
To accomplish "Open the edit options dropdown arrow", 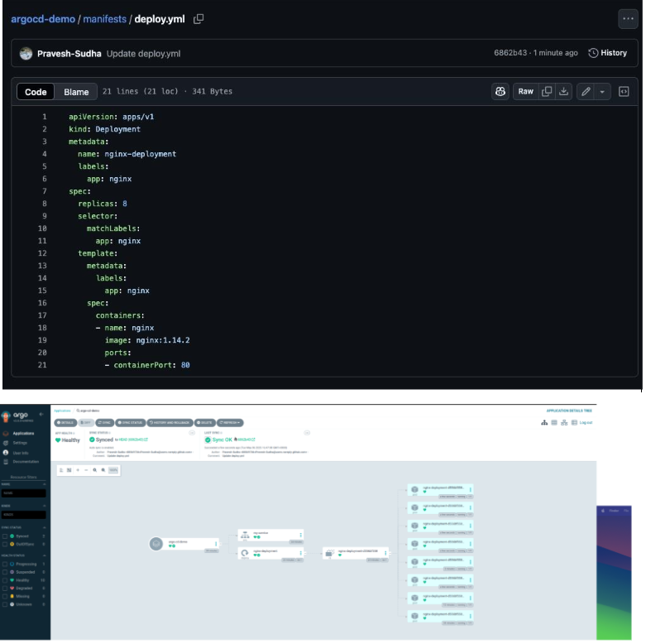I will [601, 92].
